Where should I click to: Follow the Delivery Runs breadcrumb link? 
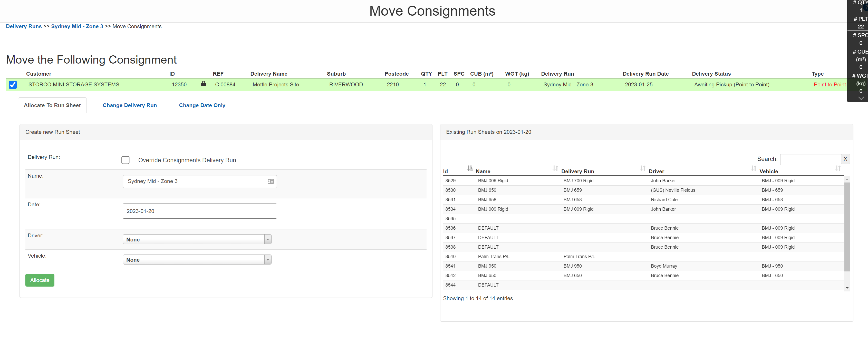(x=24, y=26)
